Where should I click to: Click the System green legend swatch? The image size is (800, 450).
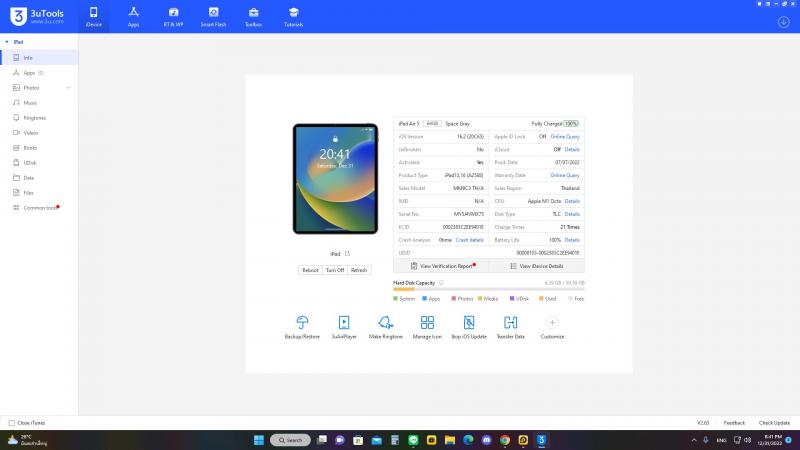(x=395, y=298)
